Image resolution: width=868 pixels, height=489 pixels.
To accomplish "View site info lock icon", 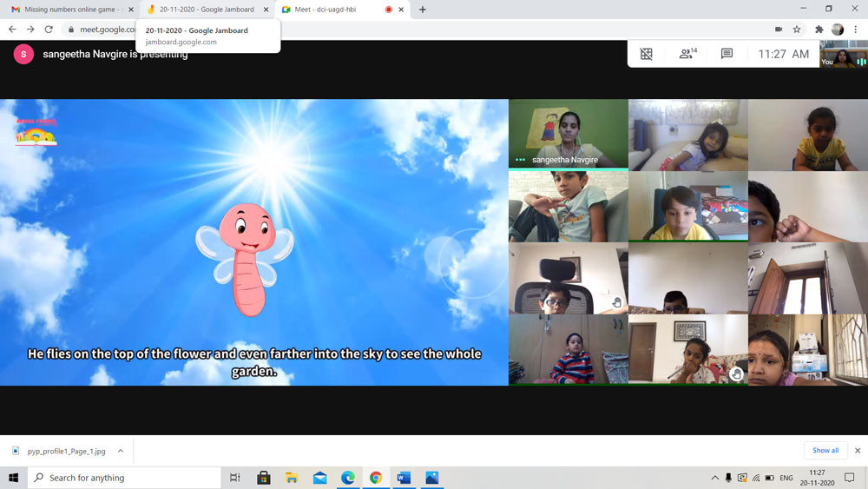I will tap(71, 30).
